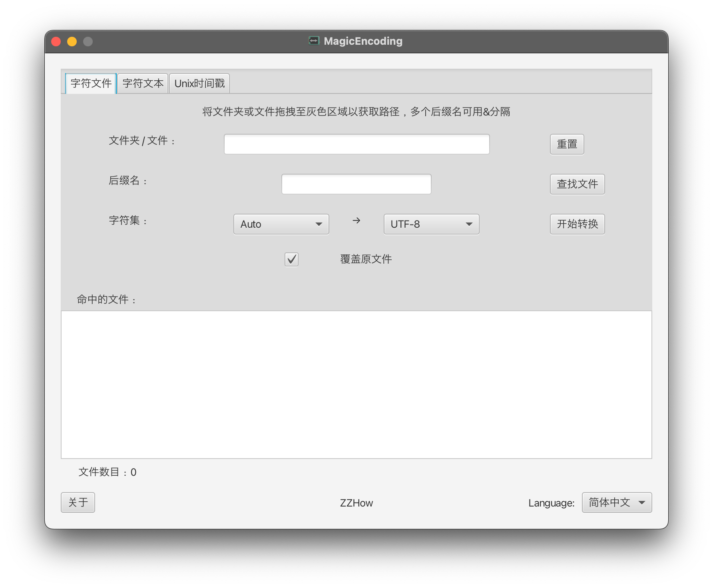
Task: Open the Auto source charset dropdown
Action: click(281, 224)
